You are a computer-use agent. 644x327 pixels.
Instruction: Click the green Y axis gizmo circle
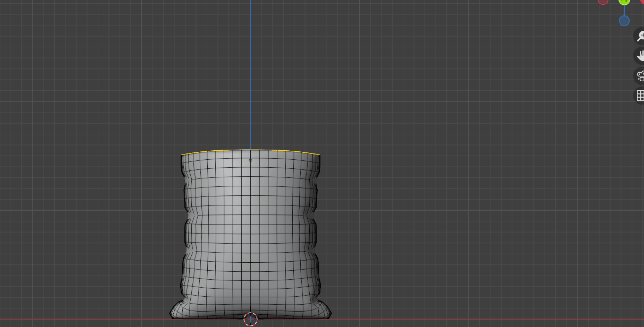(x=624, y=2)
